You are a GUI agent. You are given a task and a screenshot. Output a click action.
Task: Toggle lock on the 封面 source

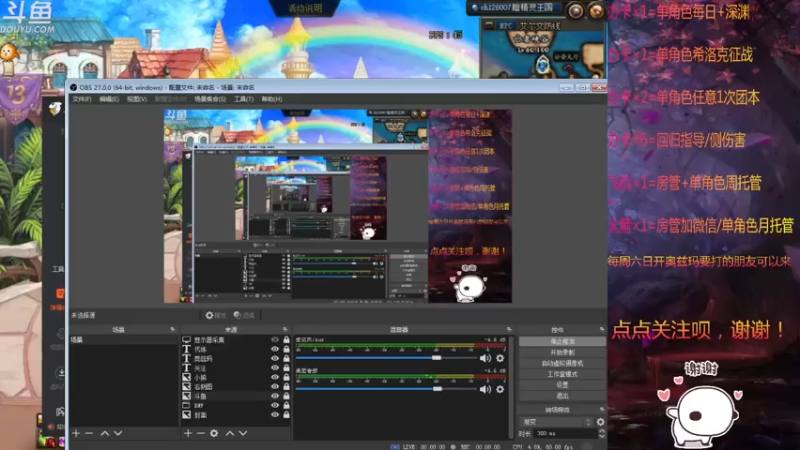(x=286, y=415)
